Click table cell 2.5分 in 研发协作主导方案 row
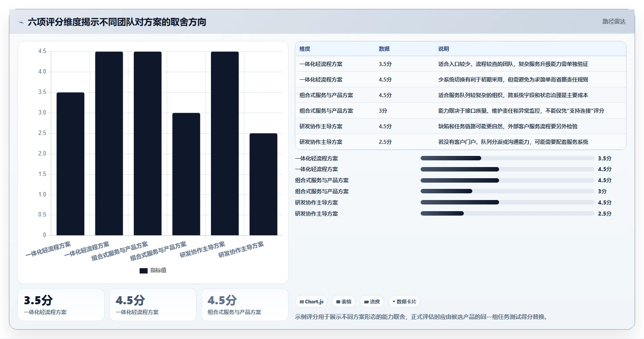The image size is (644, 339). click(x=385, y=142)
